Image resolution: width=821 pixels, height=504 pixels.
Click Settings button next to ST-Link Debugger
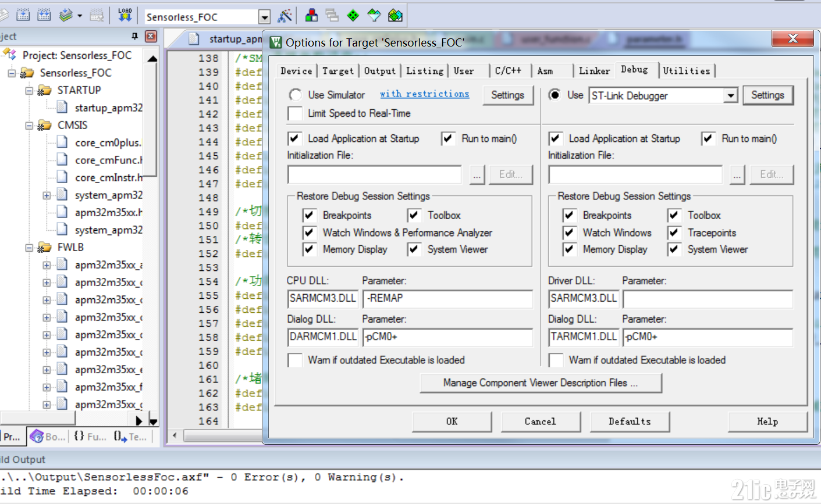click(x=767, y=95)
